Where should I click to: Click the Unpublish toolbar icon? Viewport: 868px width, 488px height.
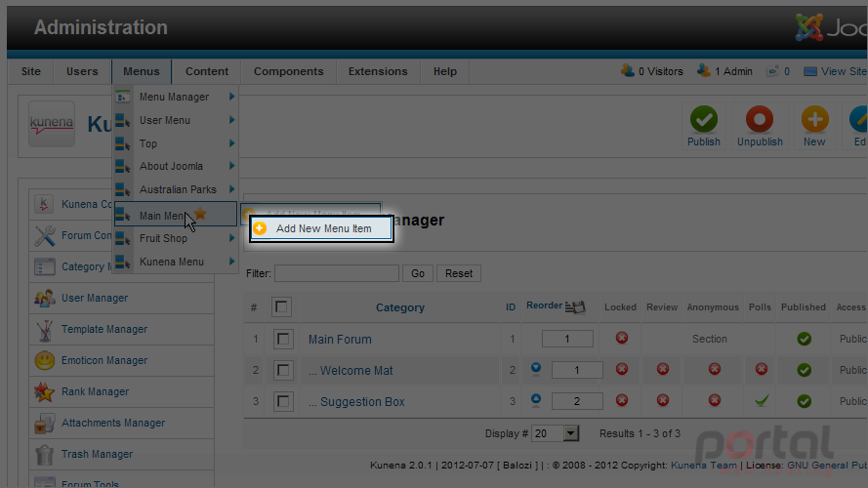click(760, 127)
